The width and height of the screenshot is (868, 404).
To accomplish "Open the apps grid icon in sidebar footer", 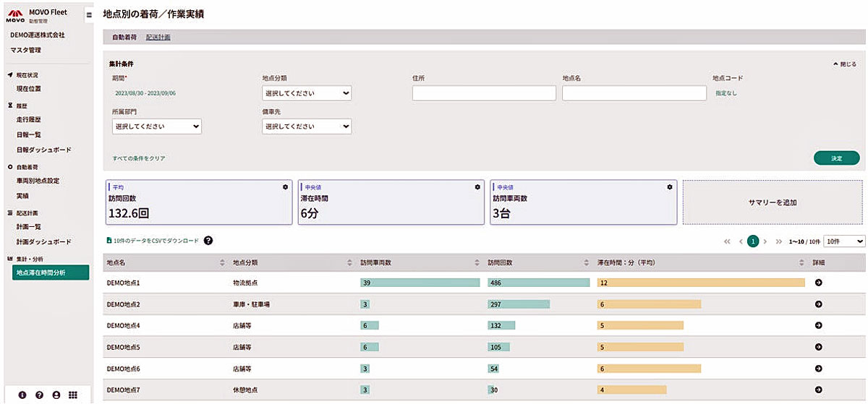I will (72, 395).
